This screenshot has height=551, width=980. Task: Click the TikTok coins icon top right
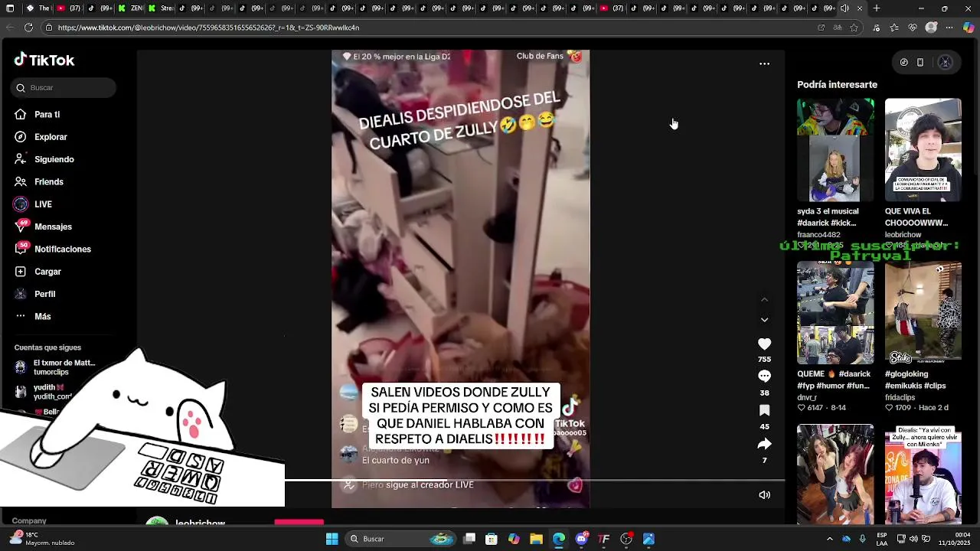coord(903,63)
